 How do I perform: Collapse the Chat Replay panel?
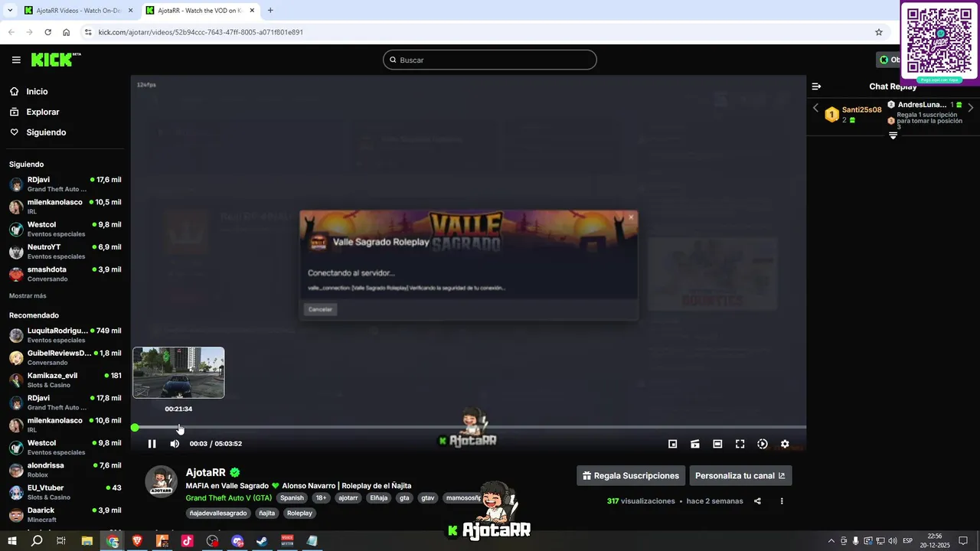(x=816, y=86)
